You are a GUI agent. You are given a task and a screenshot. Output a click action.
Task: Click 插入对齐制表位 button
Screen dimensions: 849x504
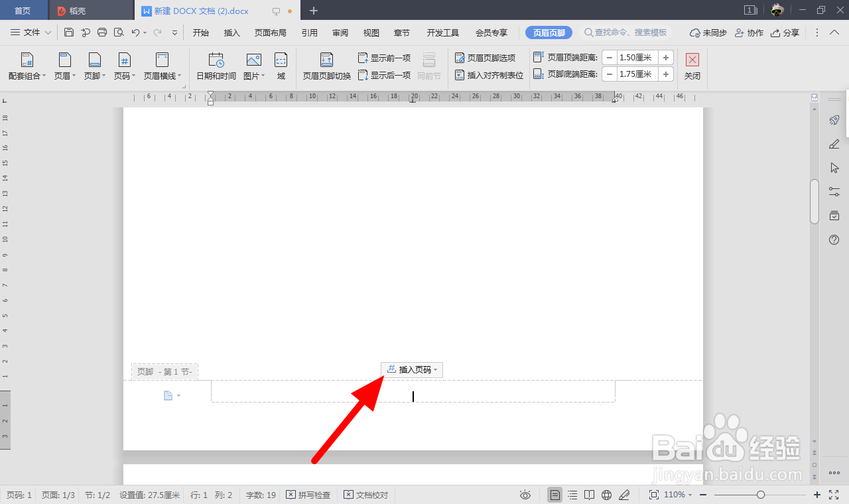(x=489, y=75)
